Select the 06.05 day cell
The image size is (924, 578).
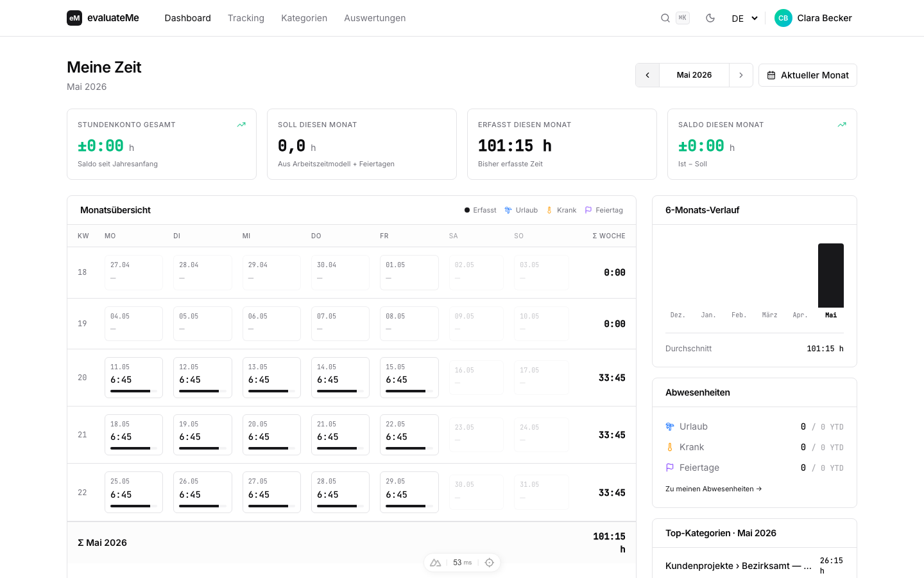coord(271,324)
